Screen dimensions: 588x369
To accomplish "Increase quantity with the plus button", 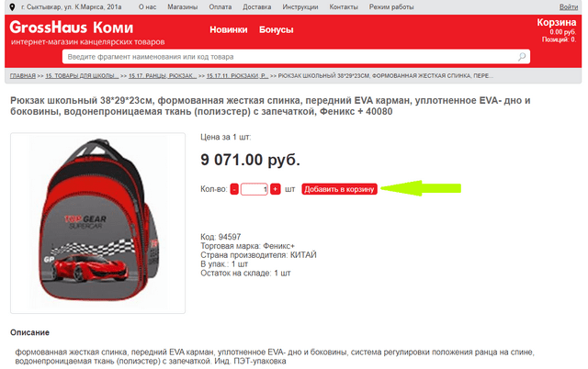I will click(x=276, y=189).
